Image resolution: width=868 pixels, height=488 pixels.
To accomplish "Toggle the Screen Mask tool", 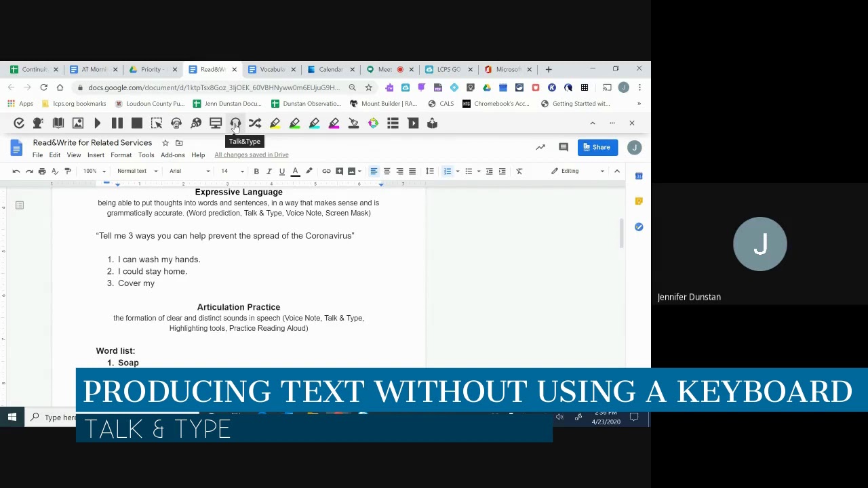I will 216,123.
